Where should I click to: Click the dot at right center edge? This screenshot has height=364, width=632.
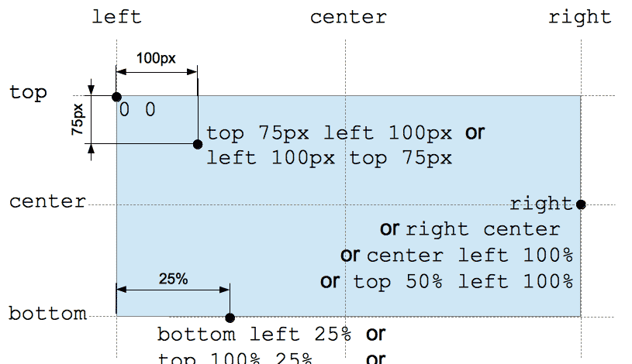pos(581,204)
